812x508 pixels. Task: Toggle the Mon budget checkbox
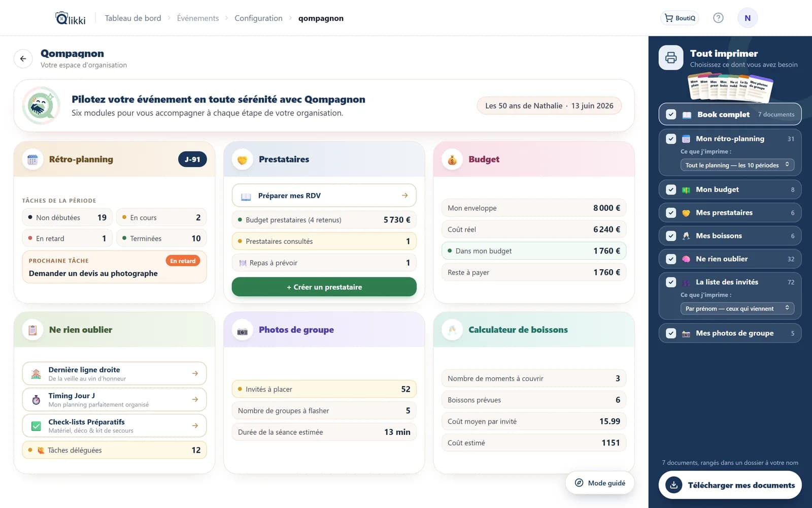click(671, 189)
